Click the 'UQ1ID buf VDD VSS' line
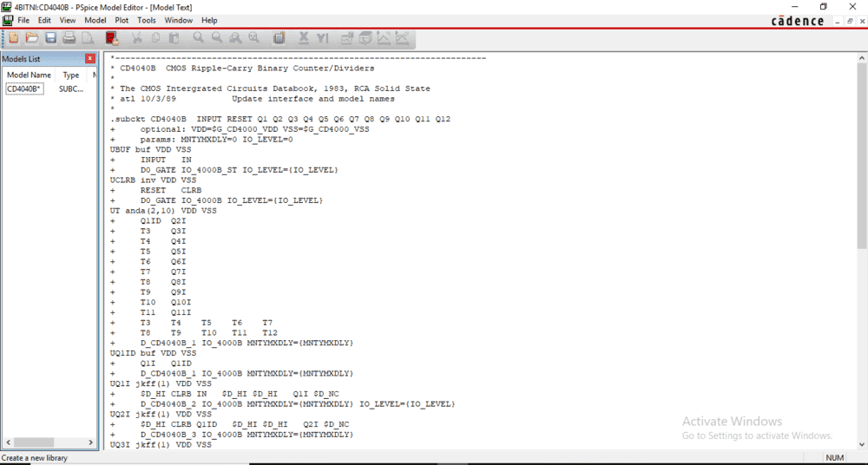Screen dimensions: 868x465 pos(153,352)
